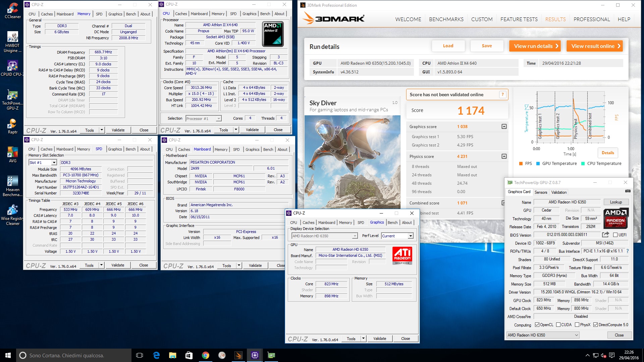This screenshot has height=362, width=644.
Task: Click FPS orange legend swatch
Action: [x=521, y=164]
